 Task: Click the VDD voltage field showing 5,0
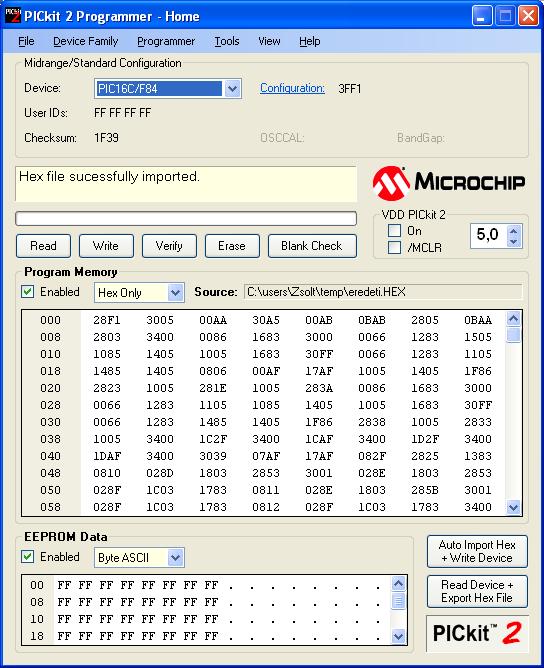(x=489, y=235)
